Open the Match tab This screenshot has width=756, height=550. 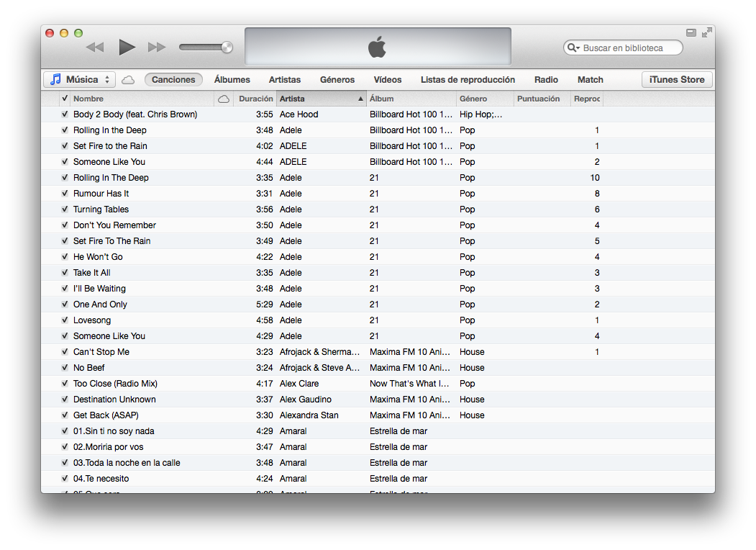click(x=590, y=80)
